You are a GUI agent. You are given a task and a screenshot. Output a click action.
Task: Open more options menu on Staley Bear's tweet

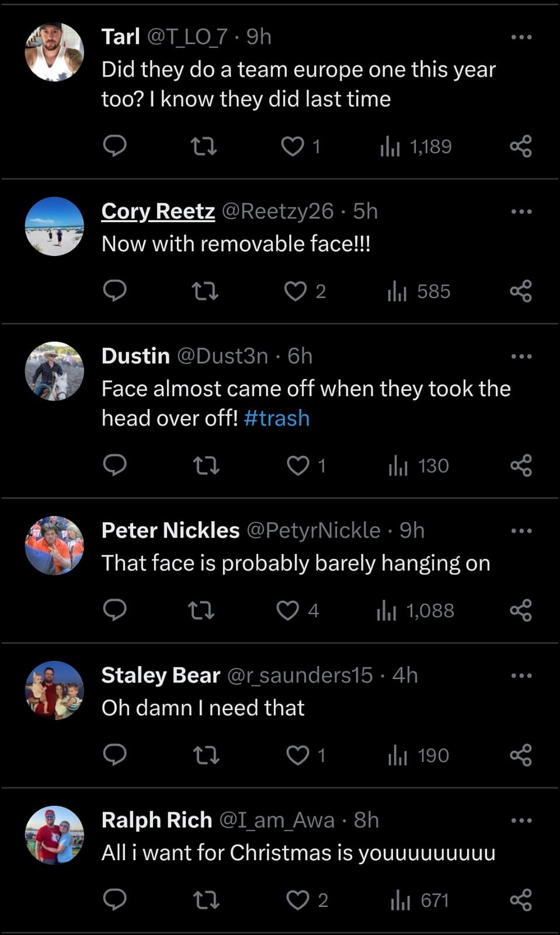coord(521,675)
